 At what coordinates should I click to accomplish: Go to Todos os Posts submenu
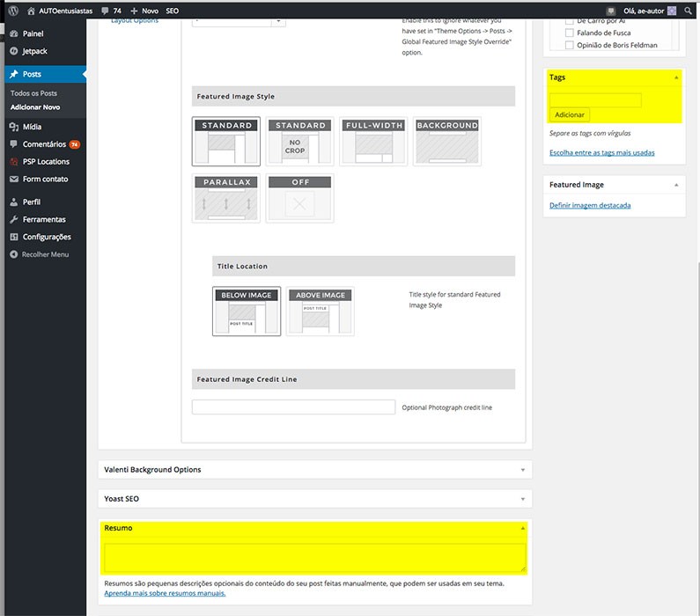click(x=33, y=93)
